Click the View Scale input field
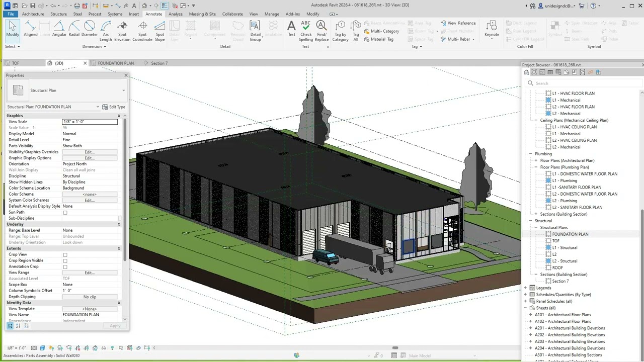 click(90, 122)
